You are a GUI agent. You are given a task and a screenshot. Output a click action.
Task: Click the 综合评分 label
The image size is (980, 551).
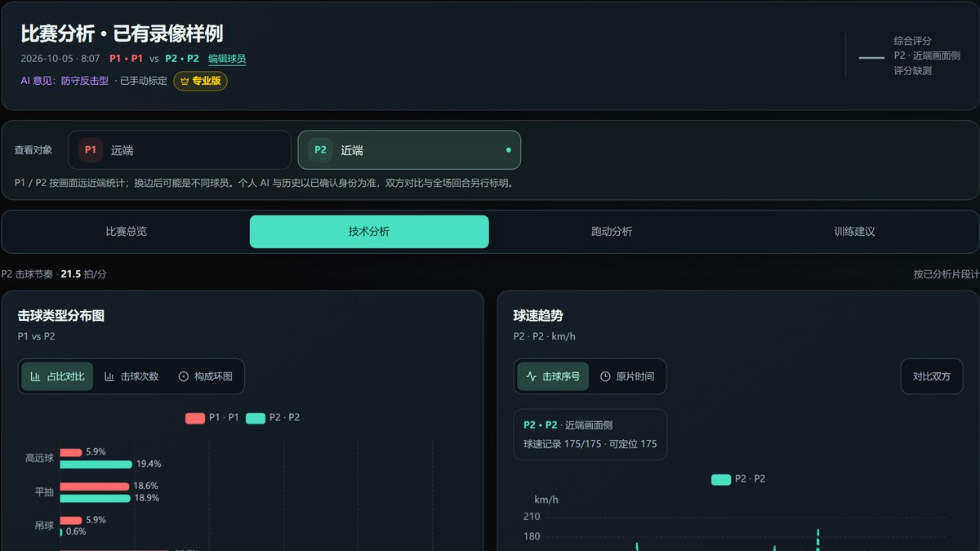click(913, 41)
